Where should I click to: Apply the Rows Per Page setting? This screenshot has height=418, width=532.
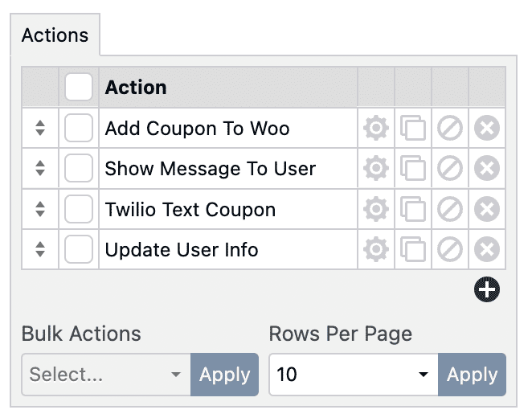click(473, 375)
